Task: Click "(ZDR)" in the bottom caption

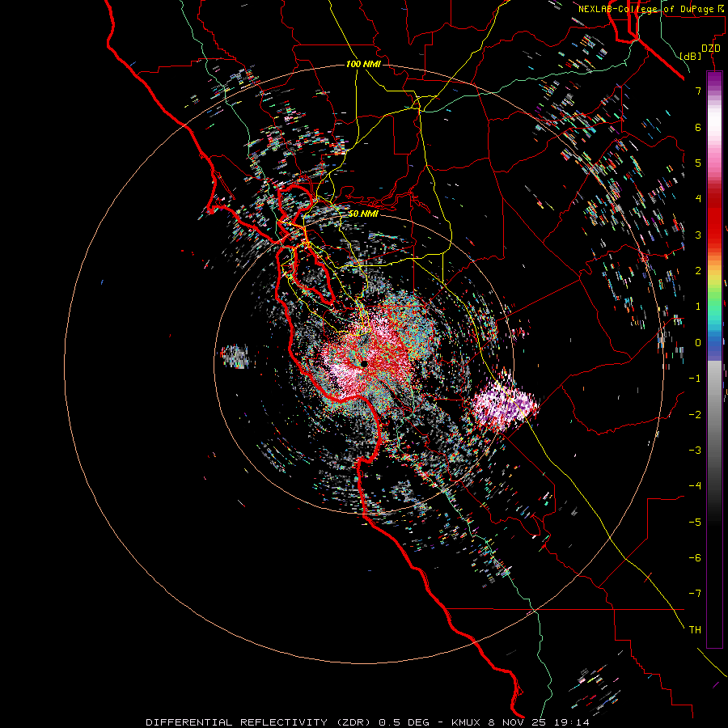Action: click(353, 722)
